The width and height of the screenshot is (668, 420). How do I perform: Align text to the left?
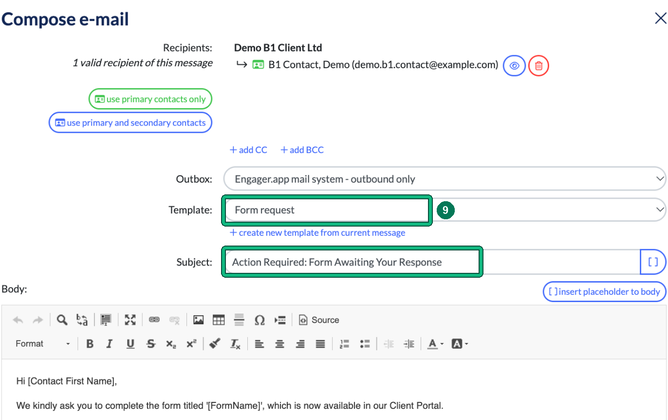click(x=259, y=344)
